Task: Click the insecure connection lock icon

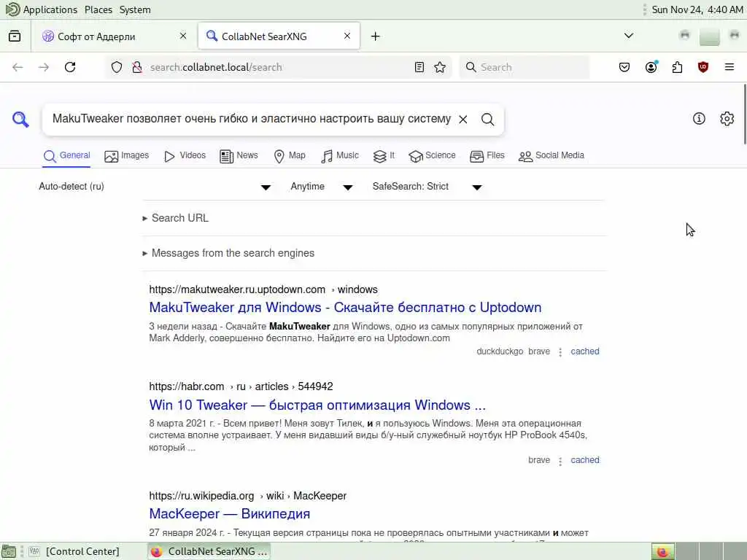Action: [136, 67]
